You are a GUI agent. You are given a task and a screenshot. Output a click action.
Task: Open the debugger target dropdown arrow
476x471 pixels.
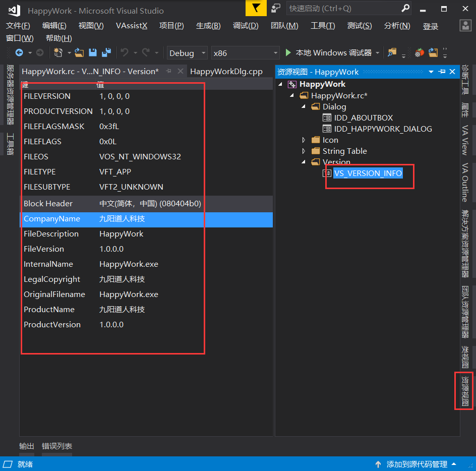(377, 53)
